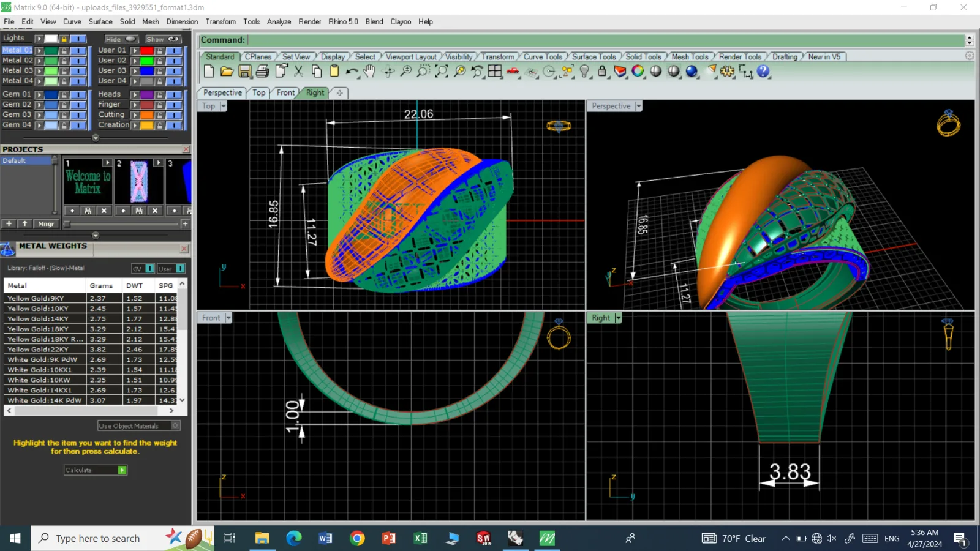Toggle the Gem 01 layer lock

point(64,94)
